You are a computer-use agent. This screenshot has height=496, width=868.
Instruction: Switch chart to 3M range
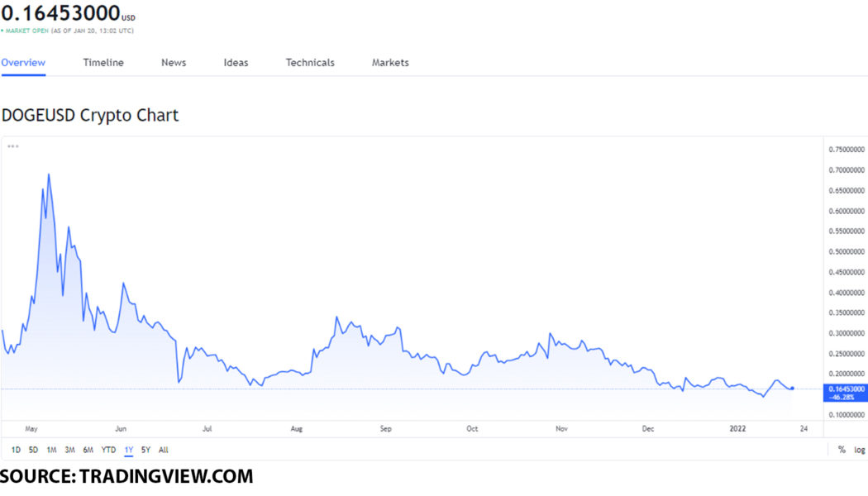[69, 450]
